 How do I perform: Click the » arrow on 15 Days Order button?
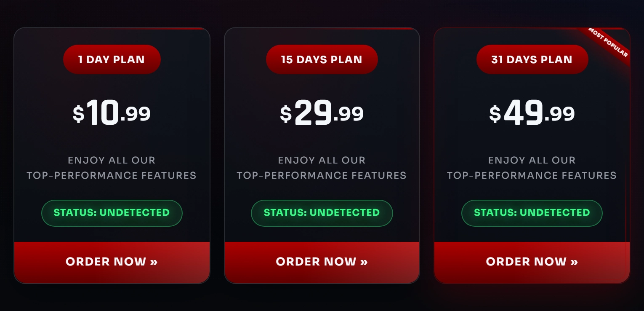pos(364,262)
